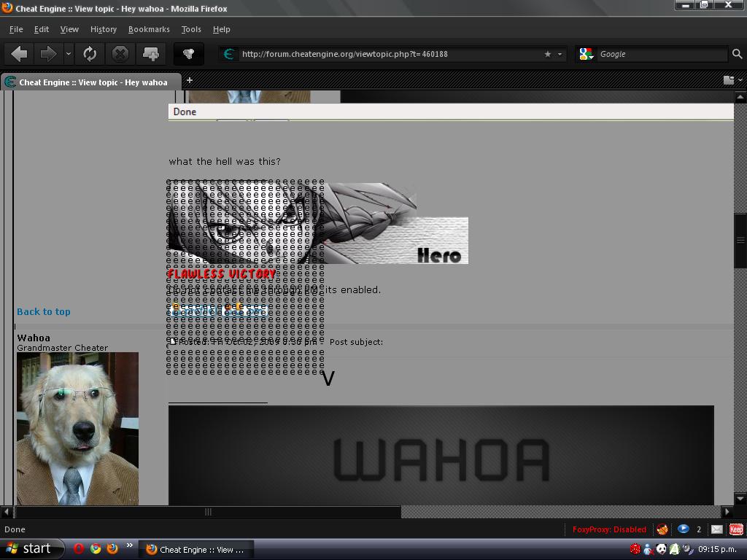This screenshot has width=747, height=560.
Task: Click the horizontal scrollbar right arrow
Action: pos(727,512)
